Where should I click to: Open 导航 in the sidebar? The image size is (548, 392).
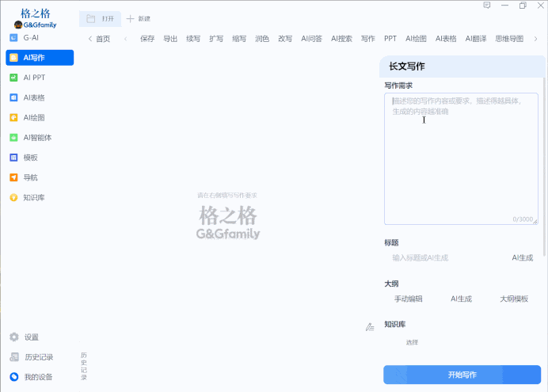tap(30, 177)
